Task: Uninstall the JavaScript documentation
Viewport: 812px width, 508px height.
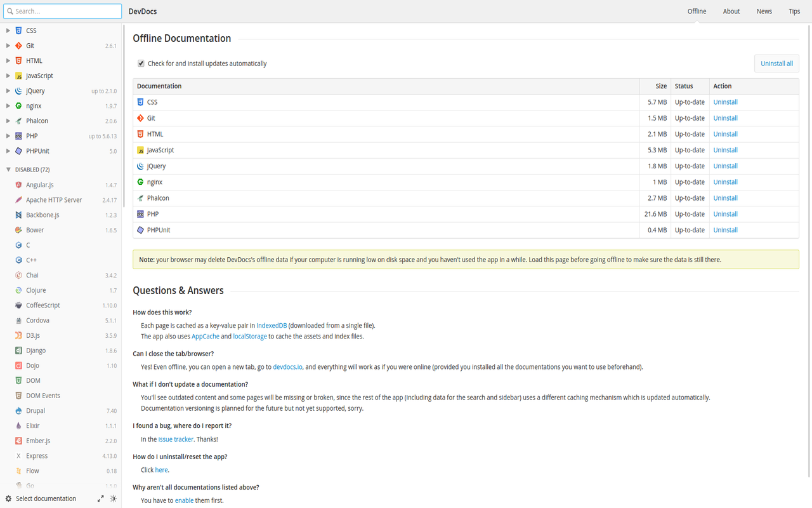Action: 725,150
